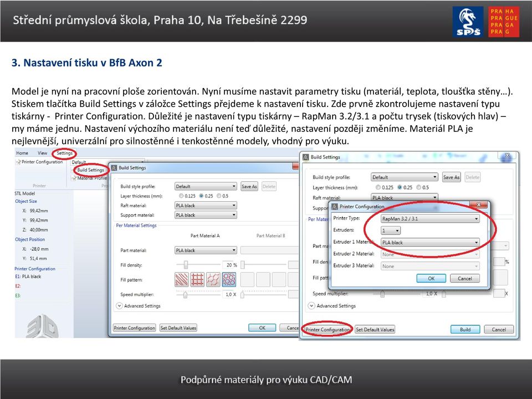The image size is (532, 399).
Task: Click Save As in dialog with OK button
Action: tap(249, 186)
